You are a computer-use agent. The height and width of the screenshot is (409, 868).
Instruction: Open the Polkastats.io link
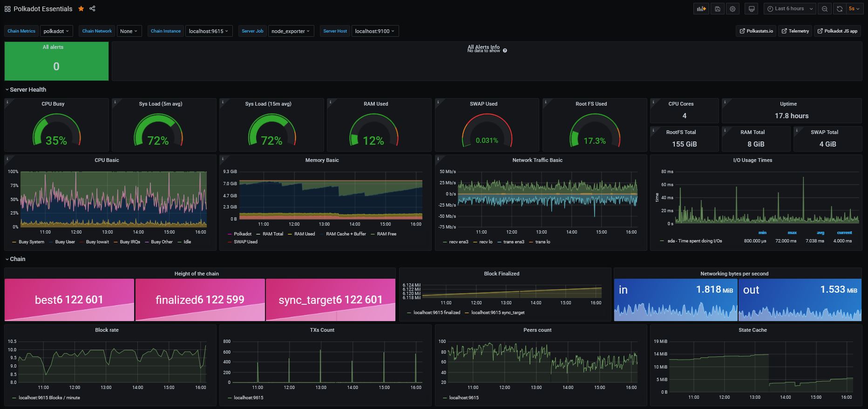[756, 31]
